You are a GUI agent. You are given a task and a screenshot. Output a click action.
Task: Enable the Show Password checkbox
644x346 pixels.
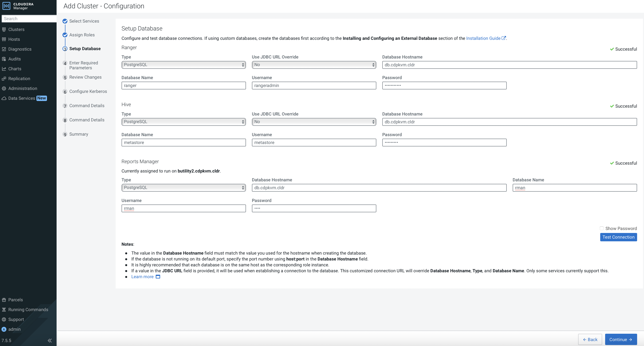pyautogui.click(x=601, y=228)
